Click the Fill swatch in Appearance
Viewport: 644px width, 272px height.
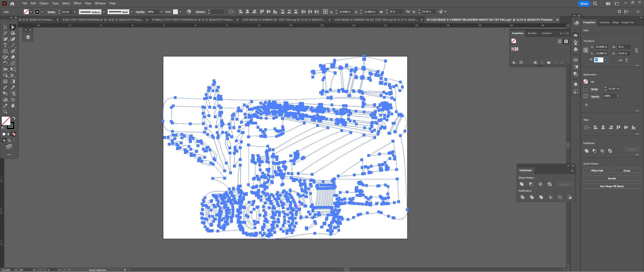[585, 82]
